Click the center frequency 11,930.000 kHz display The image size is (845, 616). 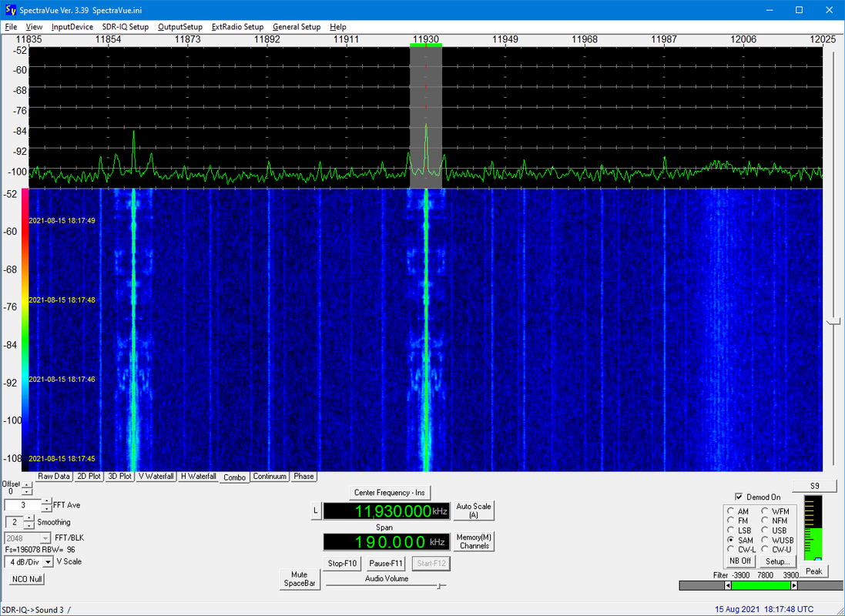(x=387, y=511)
